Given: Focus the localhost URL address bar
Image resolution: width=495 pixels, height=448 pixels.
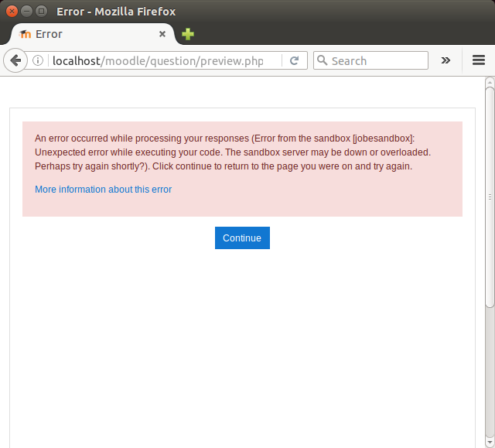Looking at the screenshot, I should coord(162,60).
